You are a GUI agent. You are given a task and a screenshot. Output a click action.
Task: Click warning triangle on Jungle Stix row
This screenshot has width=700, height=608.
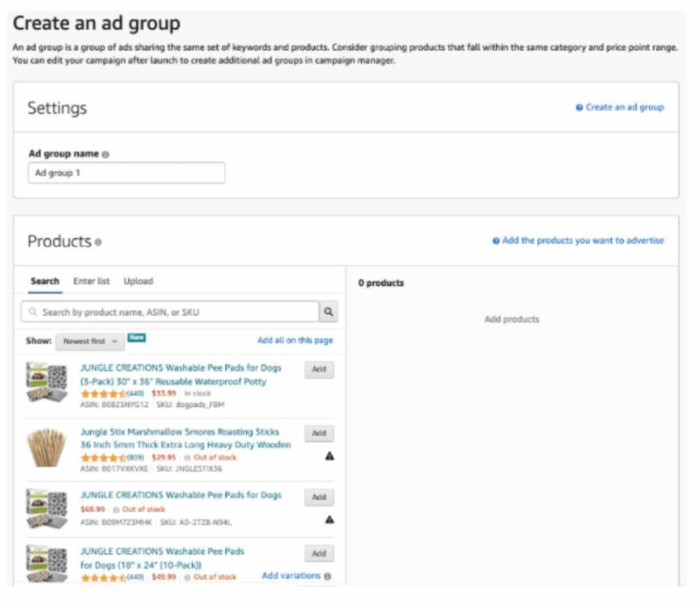coord(329,456)
